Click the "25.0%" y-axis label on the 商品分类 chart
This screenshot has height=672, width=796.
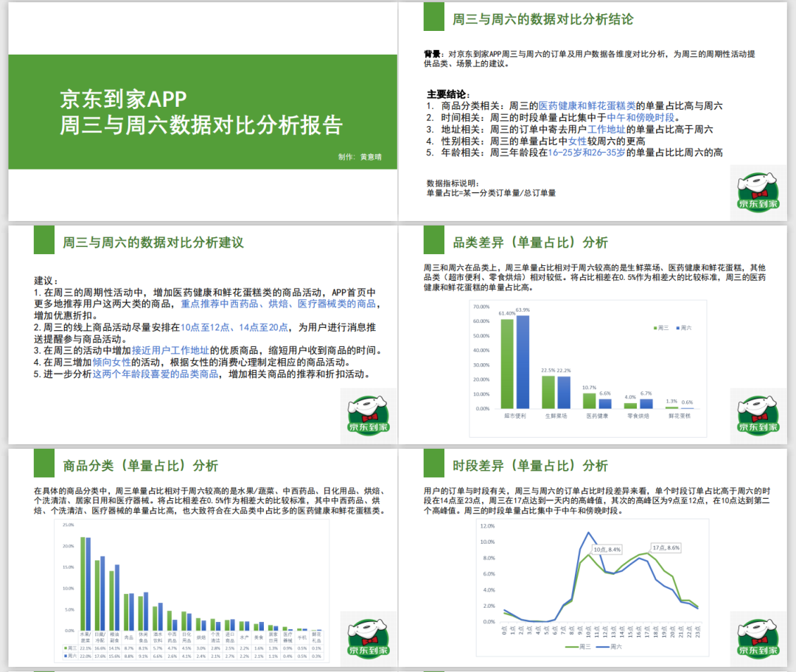click(68, 525)
